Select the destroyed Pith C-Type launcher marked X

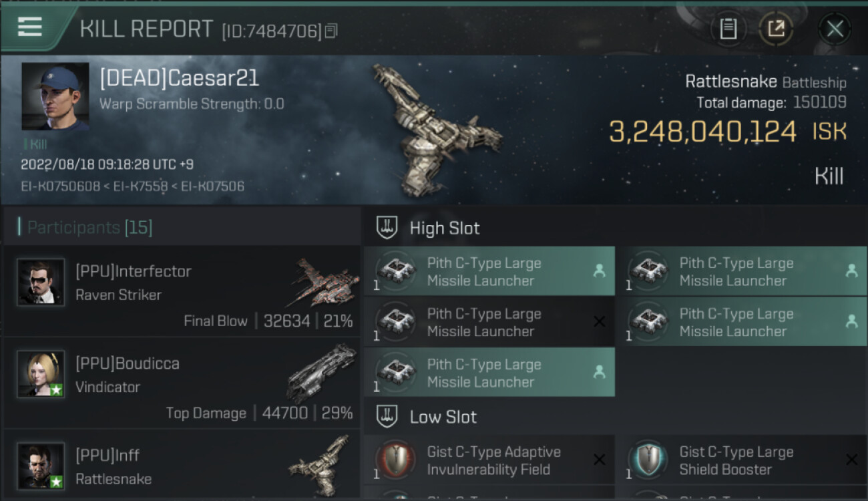pyautogui.click(x=489, y=322)
